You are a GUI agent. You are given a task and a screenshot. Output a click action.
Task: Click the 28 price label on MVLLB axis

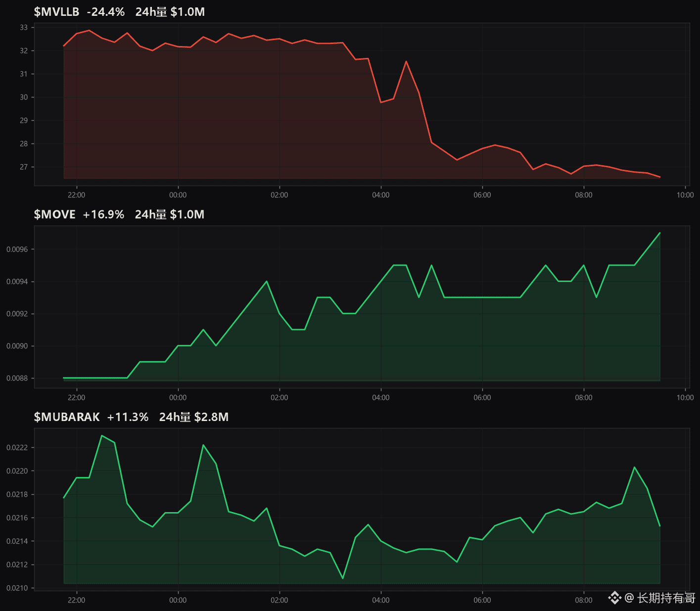(24, 143)
